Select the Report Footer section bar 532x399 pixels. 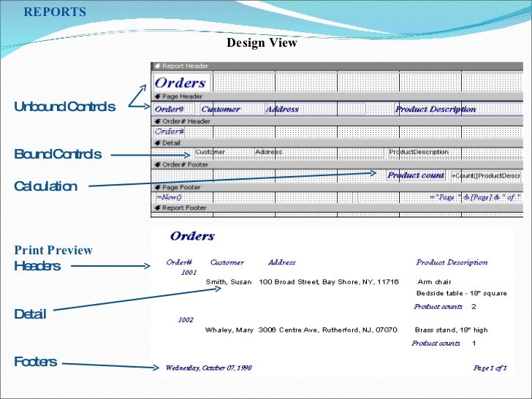click(337, 208)
